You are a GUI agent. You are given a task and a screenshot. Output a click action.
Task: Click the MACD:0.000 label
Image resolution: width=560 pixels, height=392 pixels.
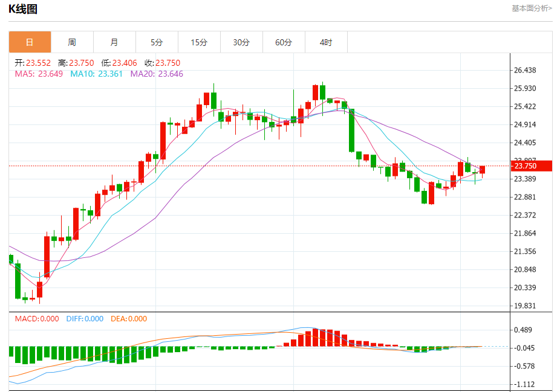coord(37,319)
